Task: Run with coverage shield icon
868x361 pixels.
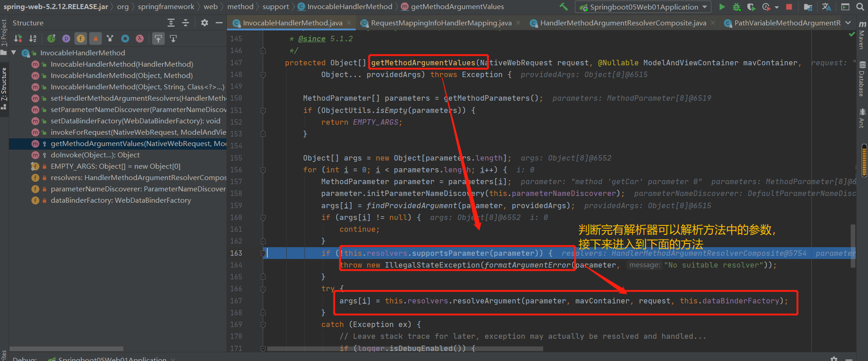Action: click(751, 7)
